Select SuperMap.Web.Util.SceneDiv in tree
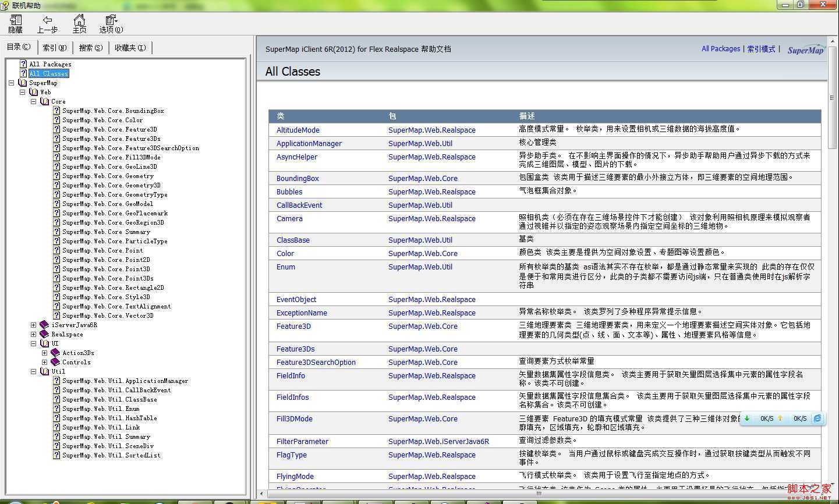Screen dimensions: 839x504 108,446
